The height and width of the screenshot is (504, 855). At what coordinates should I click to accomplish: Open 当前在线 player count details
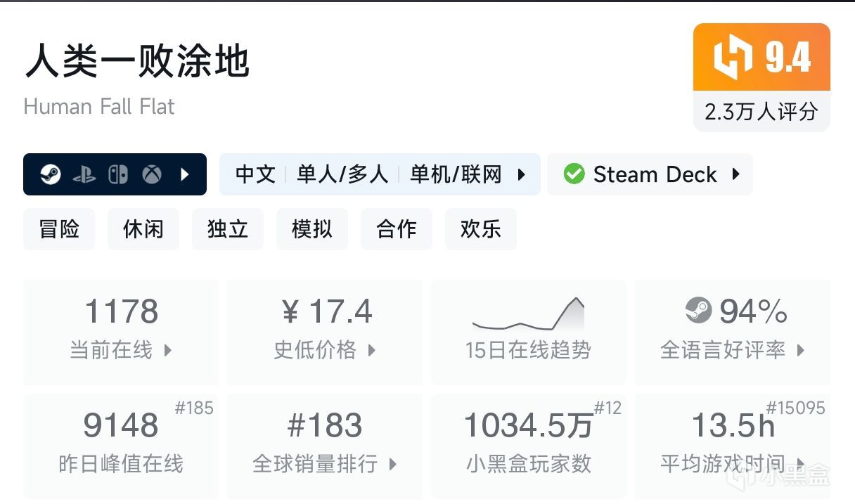point(121,332)
